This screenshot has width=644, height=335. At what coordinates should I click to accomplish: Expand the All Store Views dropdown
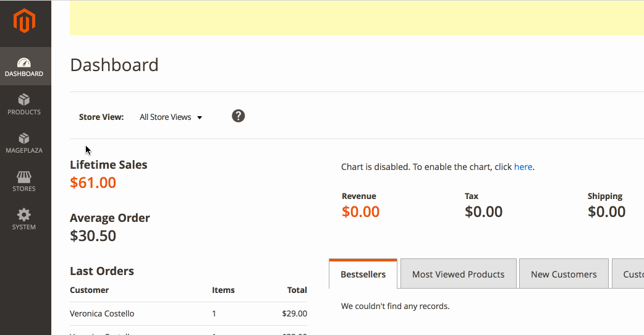point(171,117)
